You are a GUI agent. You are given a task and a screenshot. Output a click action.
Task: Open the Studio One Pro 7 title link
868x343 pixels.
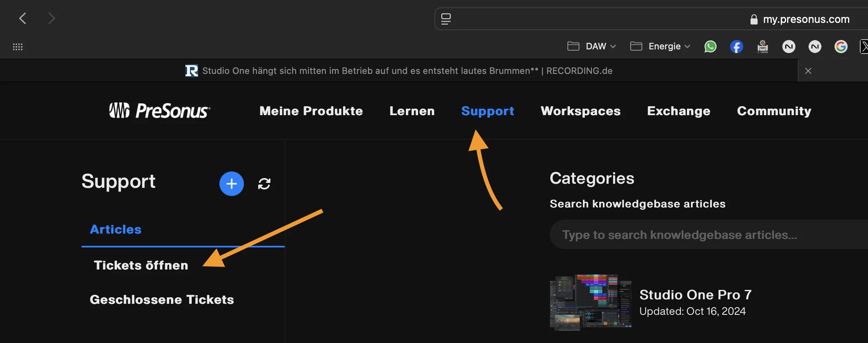[695, 295]
